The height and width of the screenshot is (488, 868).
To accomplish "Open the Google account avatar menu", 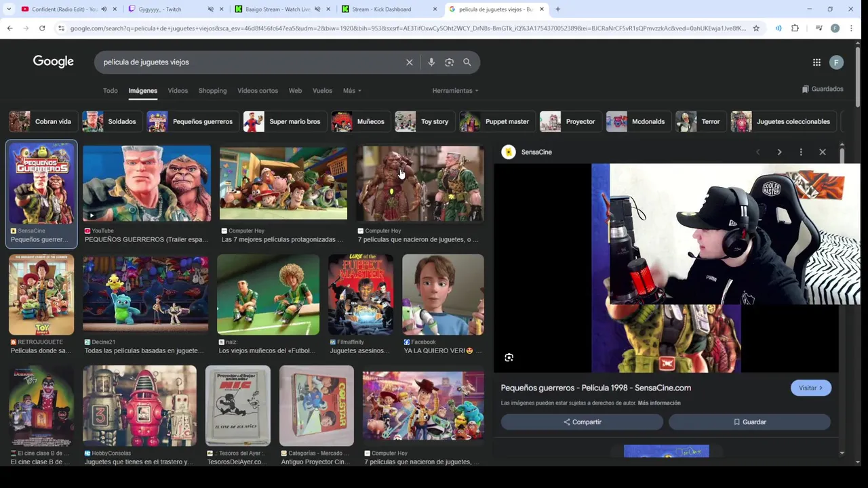I will (836, 62).
